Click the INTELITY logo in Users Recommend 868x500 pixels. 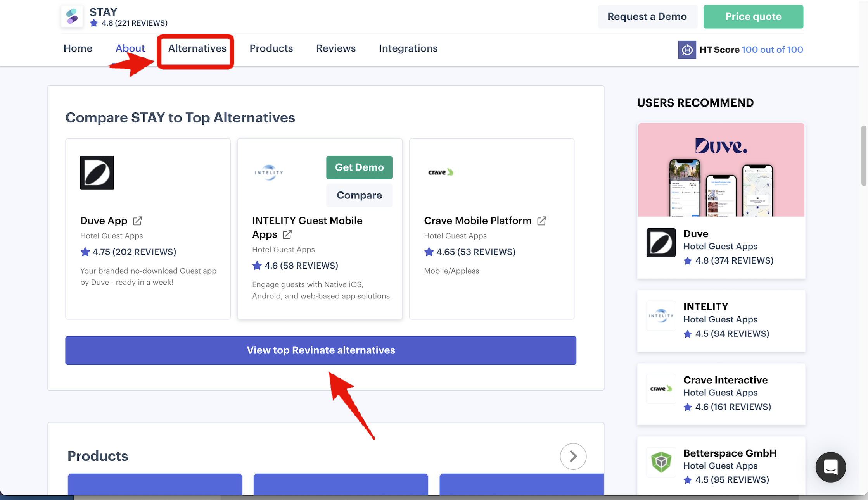pyautogui.click(x=661, y=316)
